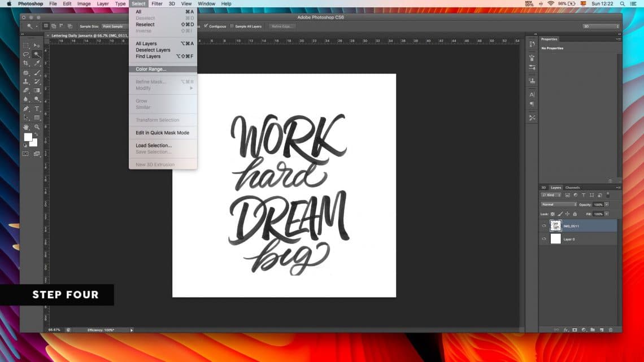Select the Rectangular Marquee tool
Viewport: 644px width, 362px height.
point(26,45)
